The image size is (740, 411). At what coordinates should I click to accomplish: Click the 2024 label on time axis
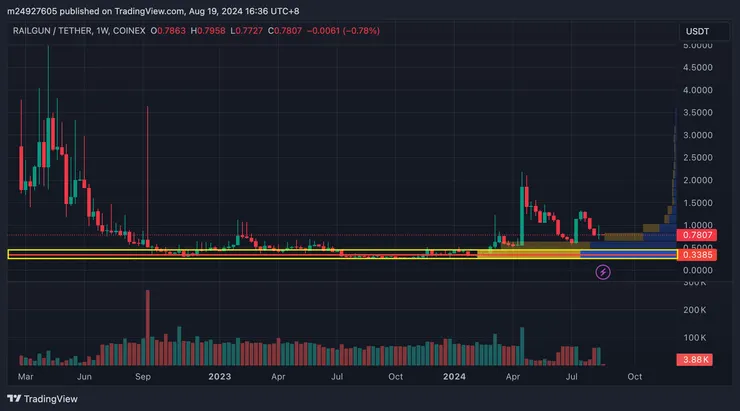pyautogui.click(x=454, y=377)
